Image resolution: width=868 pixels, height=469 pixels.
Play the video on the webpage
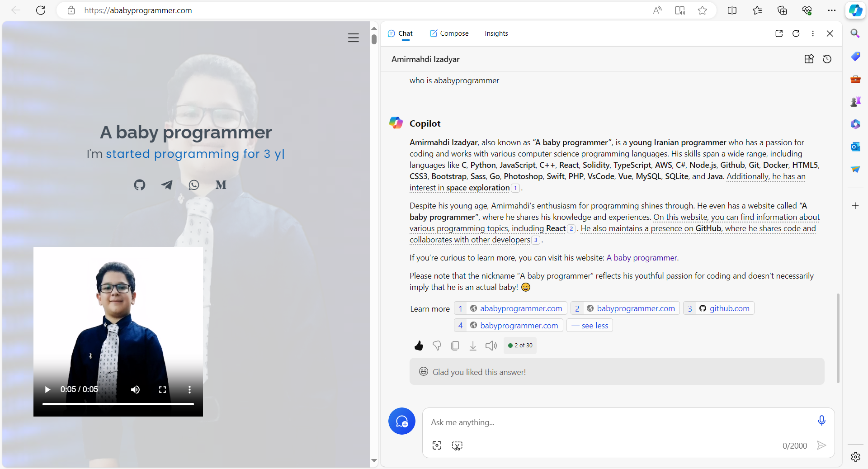(47, 389)
